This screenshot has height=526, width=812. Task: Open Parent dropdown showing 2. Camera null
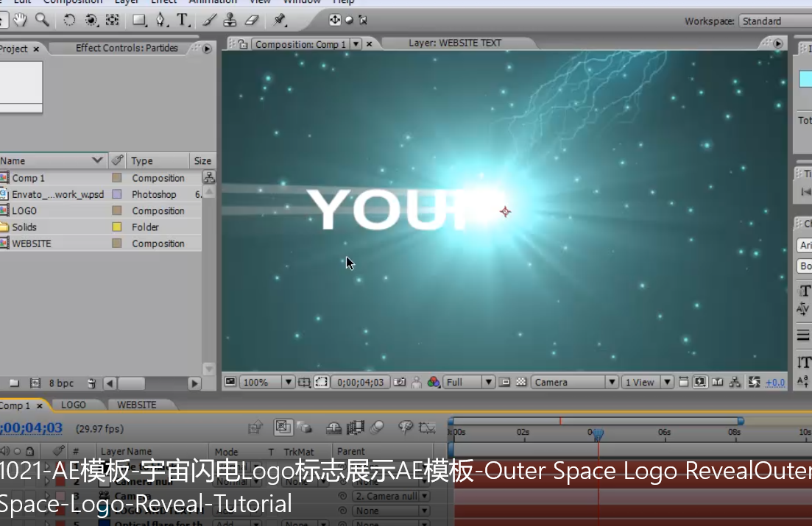(391, 496)
